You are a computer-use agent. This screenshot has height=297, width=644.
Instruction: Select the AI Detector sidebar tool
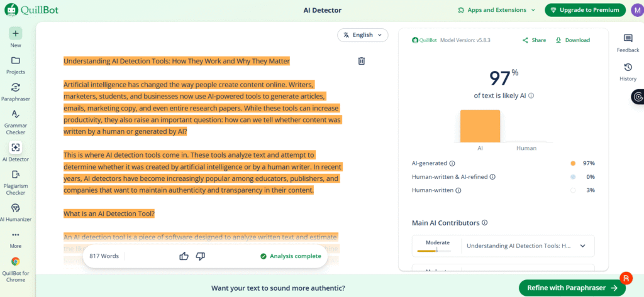click(16, 152)
